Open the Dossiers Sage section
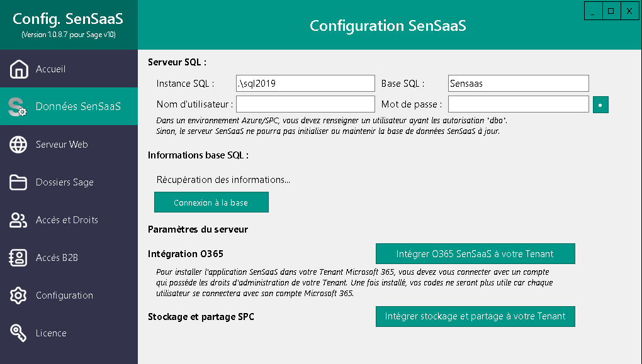Screen dimensions: 642x364 (x=63, y=182)
